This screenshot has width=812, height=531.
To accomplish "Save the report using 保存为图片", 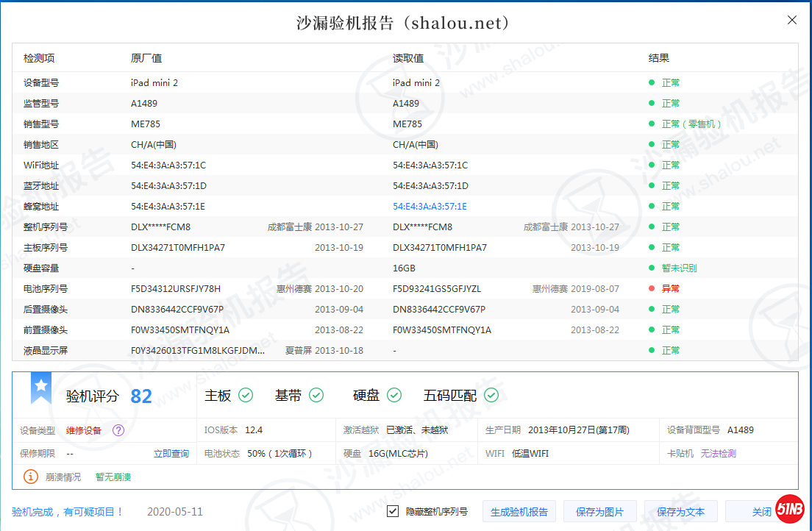I will [599, 512].
